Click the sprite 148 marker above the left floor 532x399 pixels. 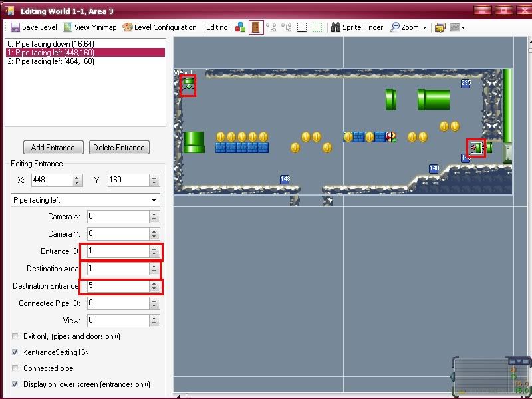point(285,179)
